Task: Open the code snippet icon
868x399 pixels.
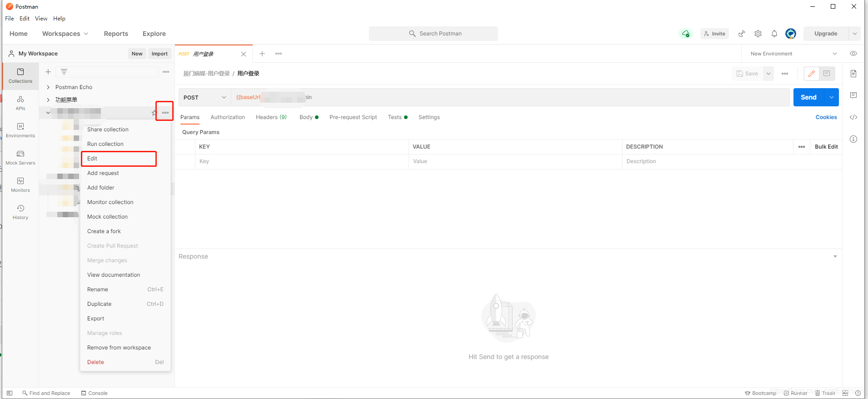Action: coord(853,117)
